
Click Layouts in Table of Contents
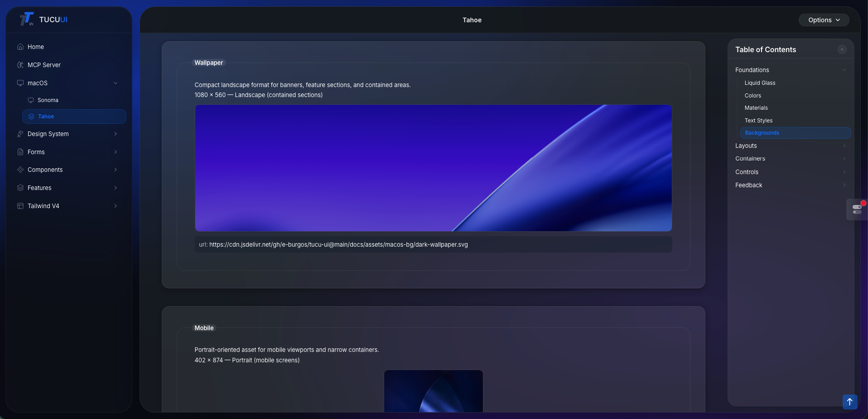click(746, 146)
